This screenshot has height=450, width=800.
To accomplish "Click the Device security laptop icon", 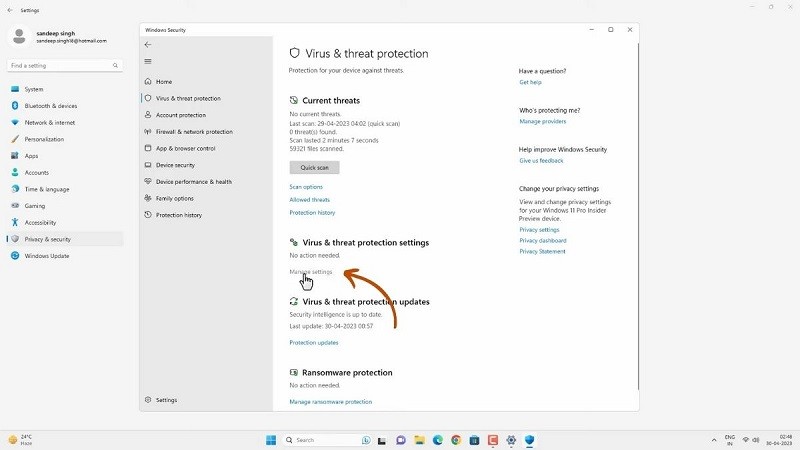I will [x=148, y=165].
